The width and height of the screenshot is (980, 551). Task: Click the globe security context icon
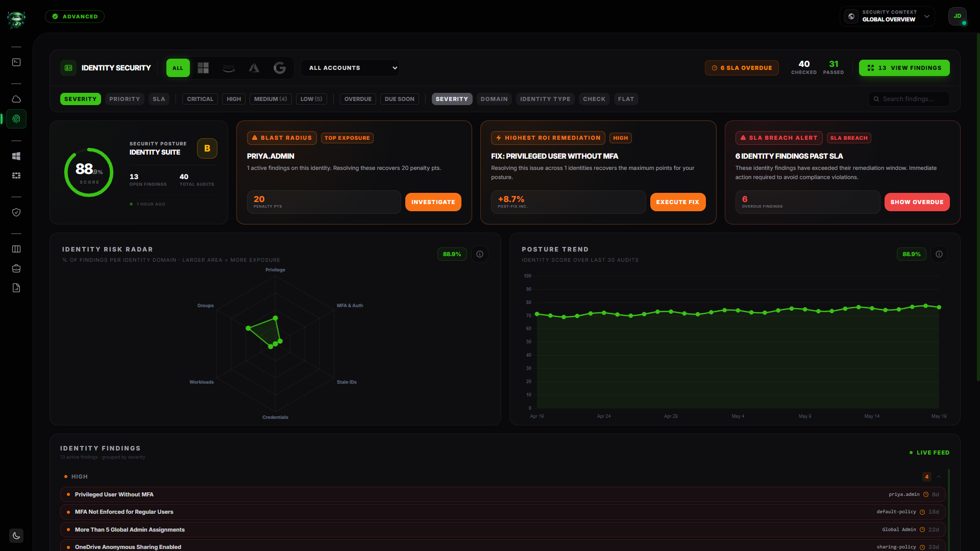pyautogui.click(x=851, y=16)
